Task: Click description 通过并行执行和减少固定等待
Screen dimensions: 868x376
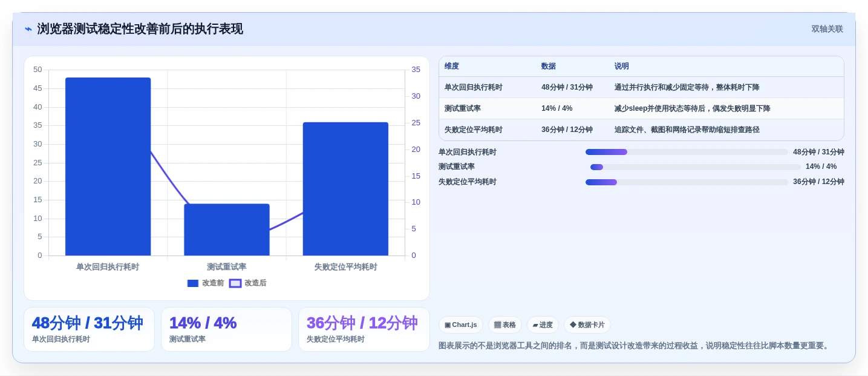Action: pyautogui.click(x=687, y=87)
